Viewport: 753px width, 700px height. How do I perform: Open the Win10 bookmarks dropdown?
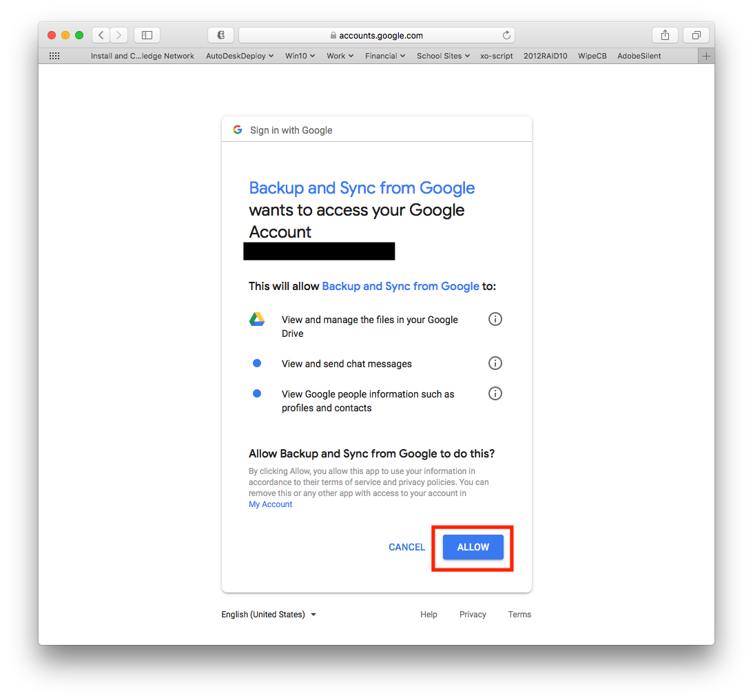300,56
